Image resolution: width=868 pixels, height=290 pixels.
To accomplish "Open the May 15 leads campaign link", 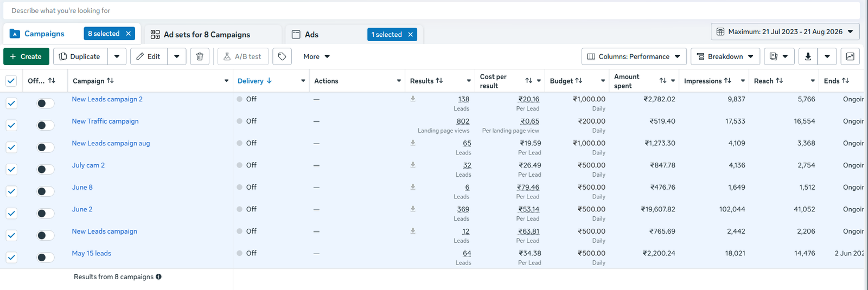I will click(x=91, y=253).
